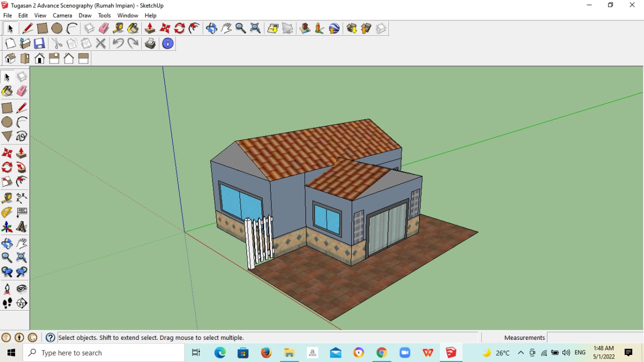Select the Look Around eye tool
The height and width of the screenshot is (362, 644).
(22, 288)
